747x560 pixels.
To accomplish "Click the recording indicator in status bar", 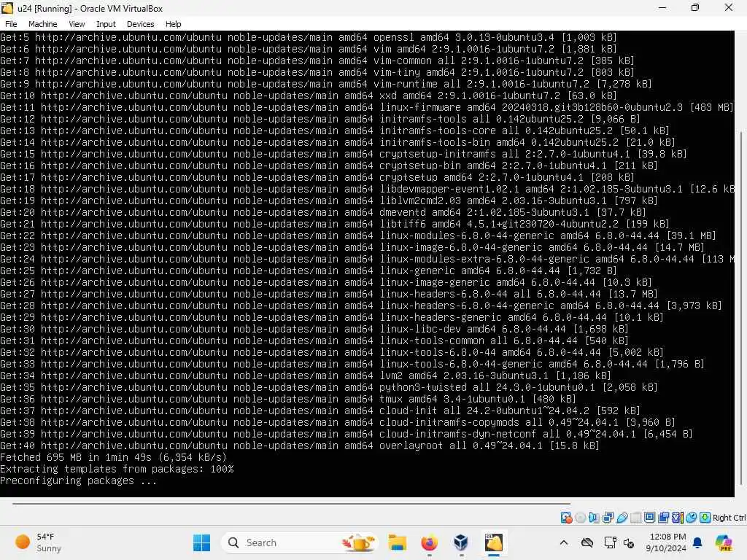I will (x=663, y=517).
